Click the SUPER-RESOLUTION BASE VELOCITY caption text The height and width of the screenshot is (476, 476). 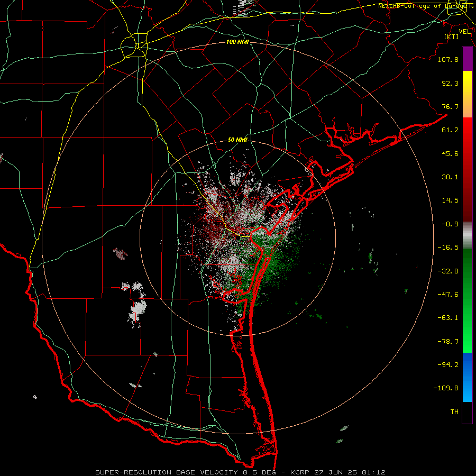coord(167,472)
